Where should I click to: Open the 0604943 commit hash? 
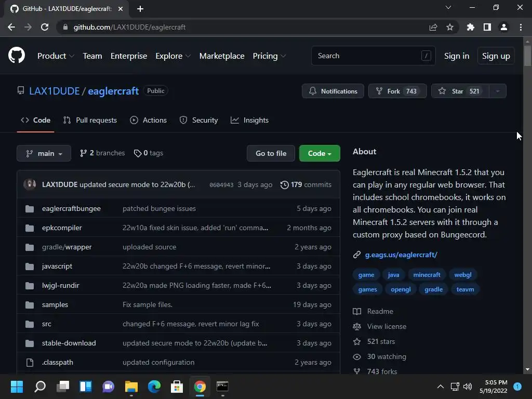point(221,185)
